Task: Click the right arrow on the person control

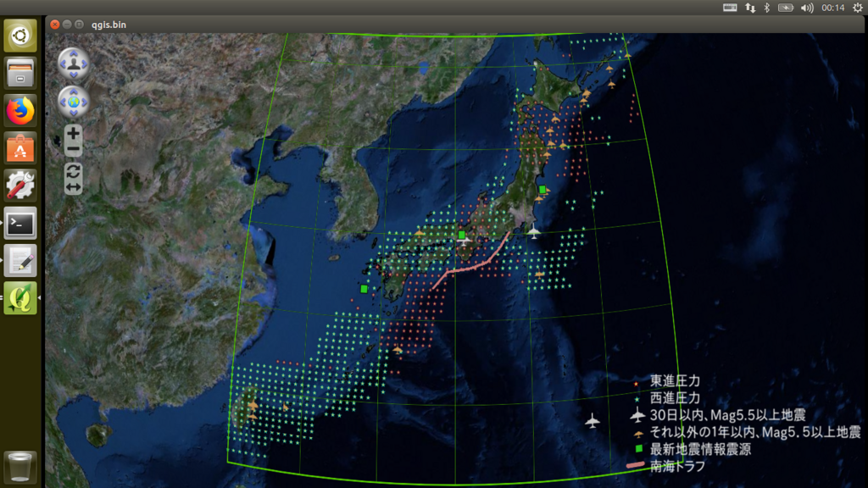Action: pos(84,64)
